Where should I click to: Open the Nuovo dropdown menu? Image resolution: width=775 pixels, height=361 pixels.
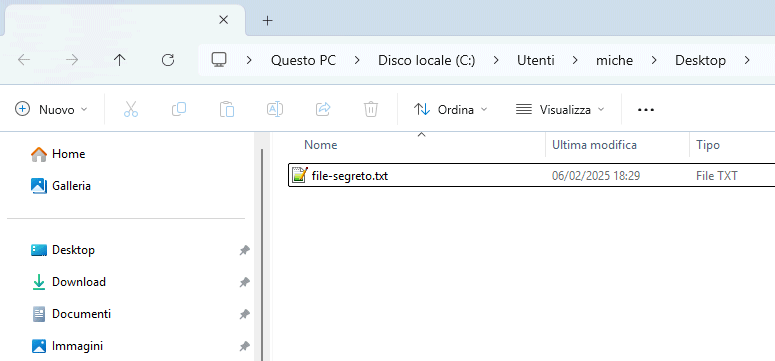point(51,109)
